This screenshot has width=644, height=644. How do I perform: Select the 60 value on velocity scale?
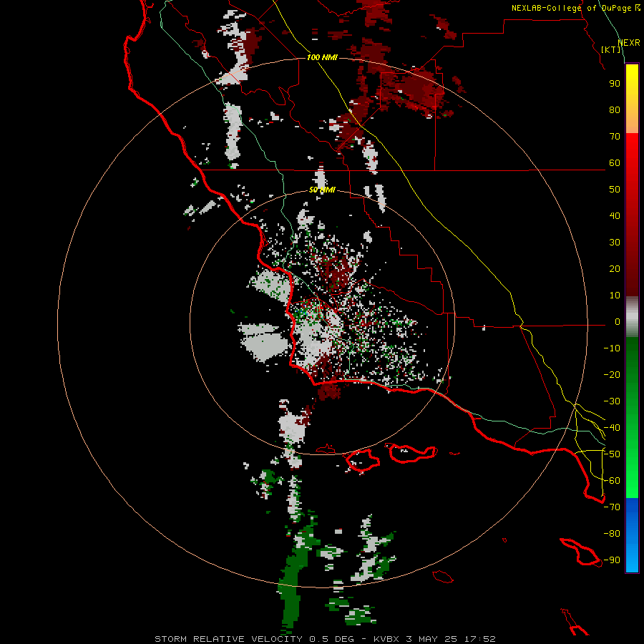615,162
